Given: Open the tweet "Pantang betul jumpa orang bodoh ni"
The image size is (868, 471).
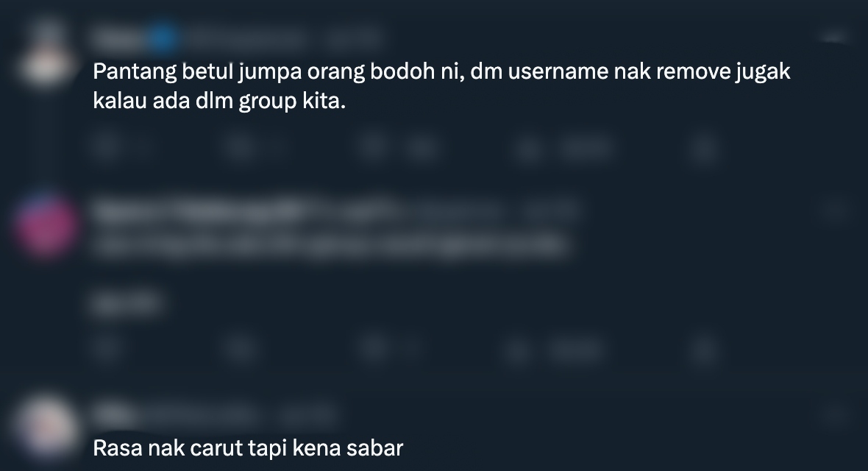Looking at the screenshot, I should (441, 86).
